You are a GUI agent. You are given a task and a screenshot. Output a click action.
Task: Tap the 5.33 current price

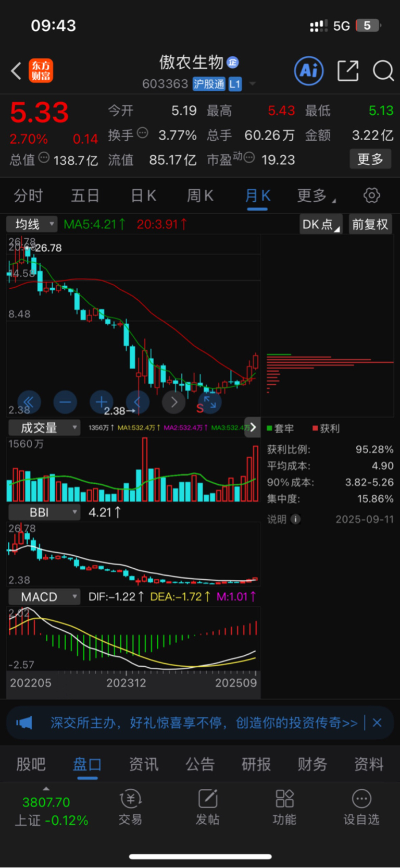[x=40, y=113]
